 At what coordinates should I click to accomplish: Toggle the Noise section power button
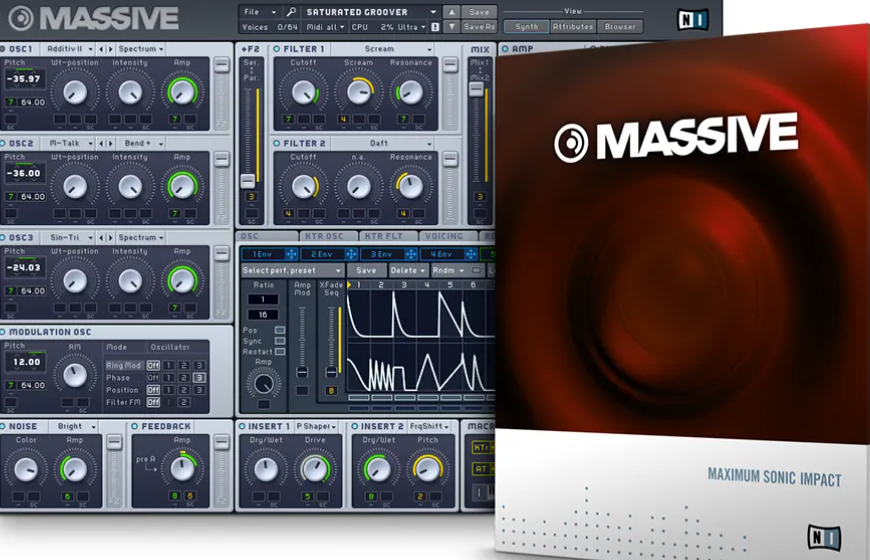point(2,426)
